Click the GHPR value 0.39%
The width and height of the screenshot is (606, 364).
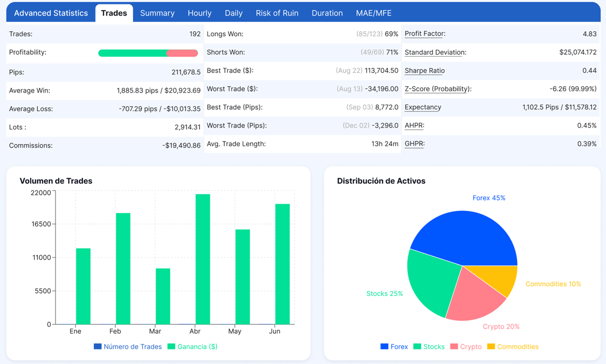[x=587, y=143]
